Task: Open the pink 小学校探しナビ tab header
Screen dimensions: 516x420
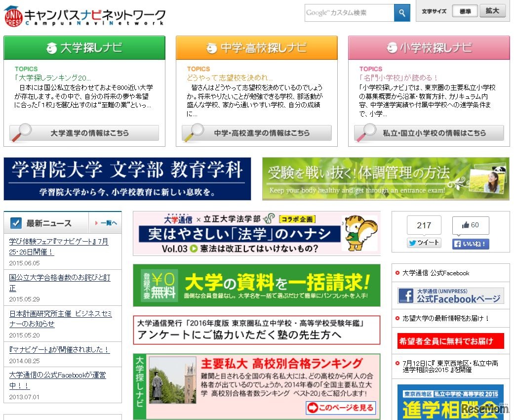Action: (429, 48)
